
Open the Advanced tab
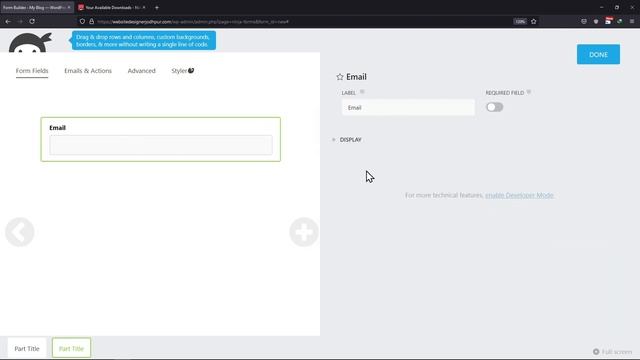(x=142, y=71)
